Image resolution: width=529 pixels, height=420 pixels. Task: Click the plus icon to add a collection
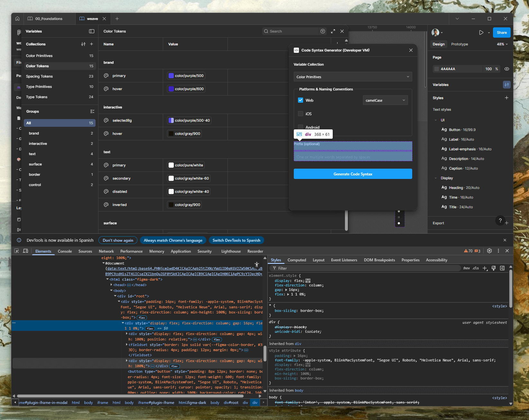91,44
